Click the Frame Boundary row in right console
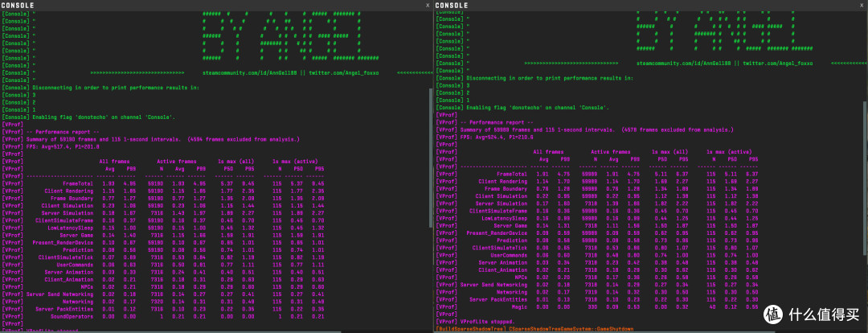868x333 pixels. (x=598, y=188)
